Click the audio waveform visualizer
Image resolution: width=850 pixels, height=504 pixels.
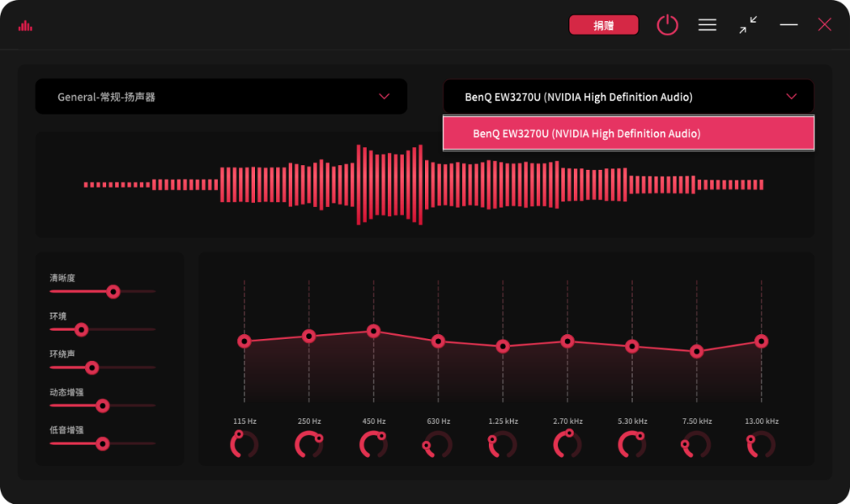tap(424, 185)
